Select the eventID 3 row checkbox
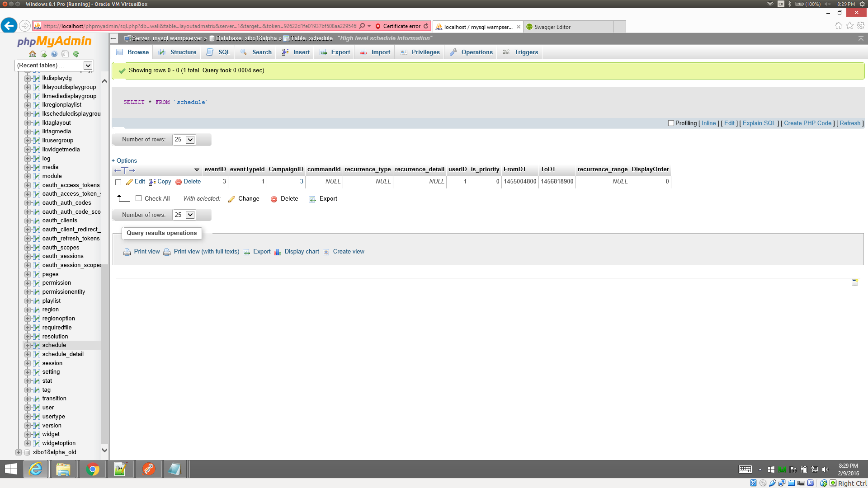This screenshot has width=868, height=488. [x=118, y=182]
